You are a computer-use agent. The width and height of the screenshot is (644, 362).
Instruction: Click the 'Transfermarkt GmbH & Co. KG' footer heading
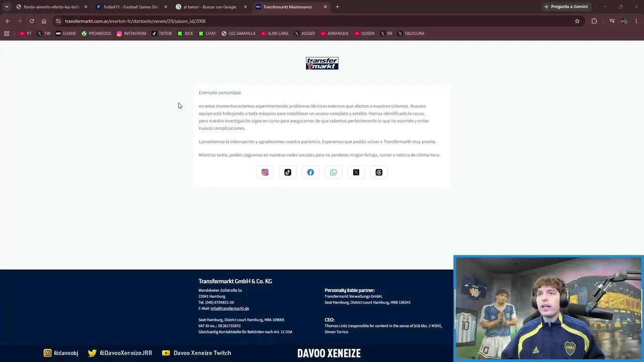point(235,282)
